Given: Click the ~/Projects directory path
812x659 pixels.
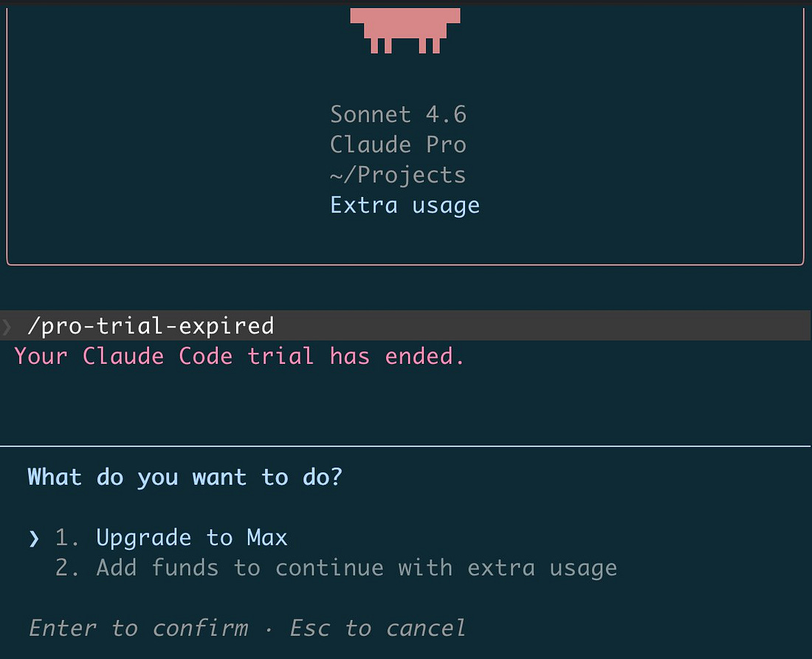Looking at the screenshot, I should click(398, 175).
